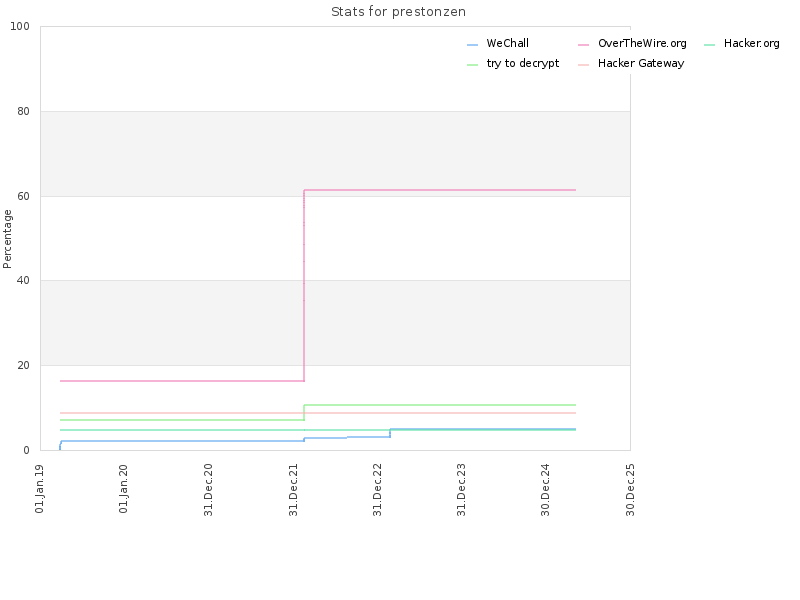Select the 30.Dec.24 x-axis date label
800x600 pixels.
[545, 490]
